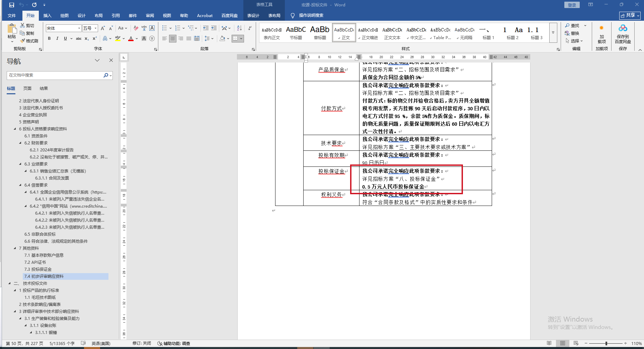Open the accessibility checker in the status bar
This screenshot has width=644, height=349.
pos(174,343)
